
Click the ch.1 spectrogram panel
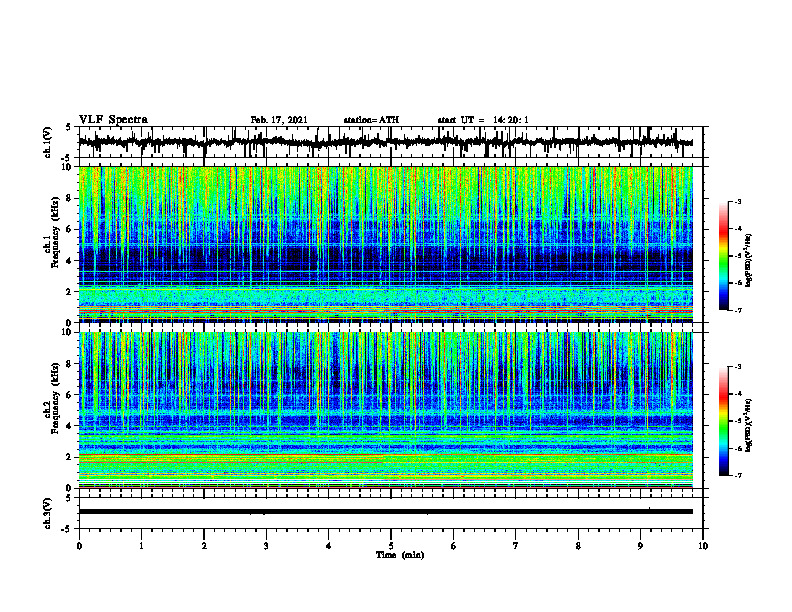pyautogui.click(x=385, y=244)
